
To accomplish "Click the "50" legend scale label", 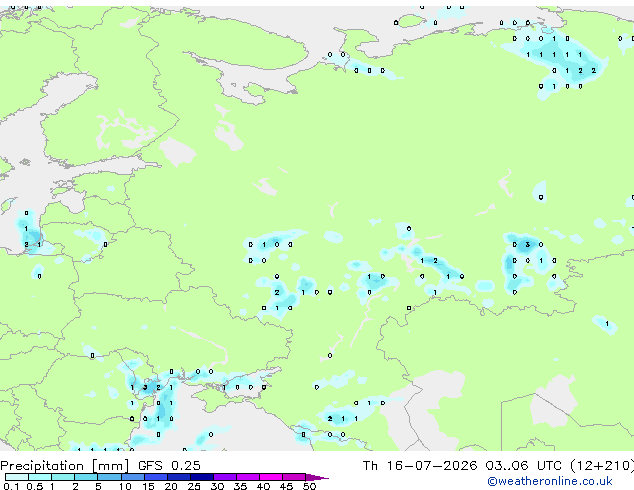I will point(309,486).
